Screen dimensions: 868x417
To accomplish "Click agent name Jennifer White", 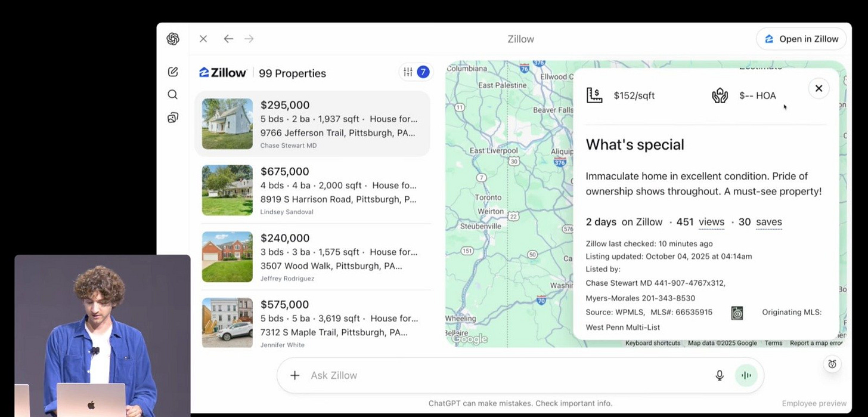I will [283, 345].
